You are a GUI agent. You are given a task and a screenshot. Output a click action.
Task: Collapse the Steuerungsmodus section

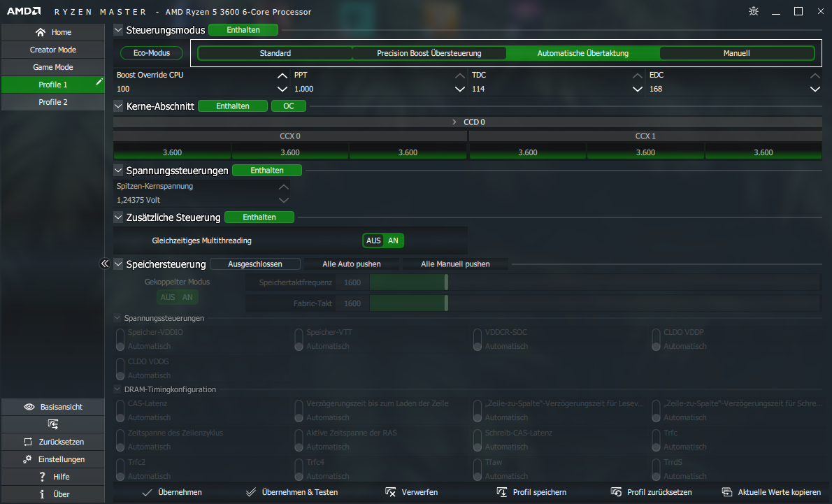click(118, 30)
